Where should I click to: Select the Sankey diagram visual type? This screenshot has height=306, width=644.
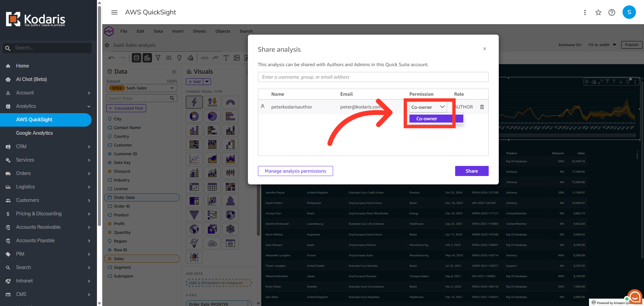212,215
